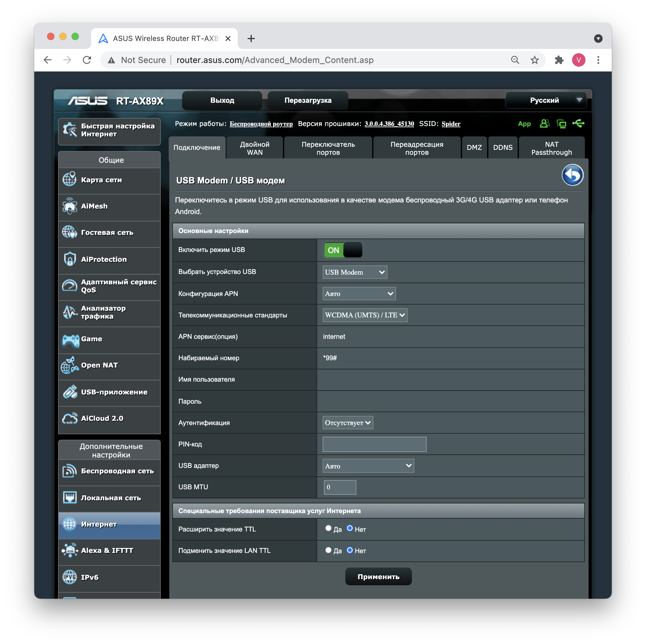
Task: Switch to DMZ tab
Action: [x=474, y=147]
